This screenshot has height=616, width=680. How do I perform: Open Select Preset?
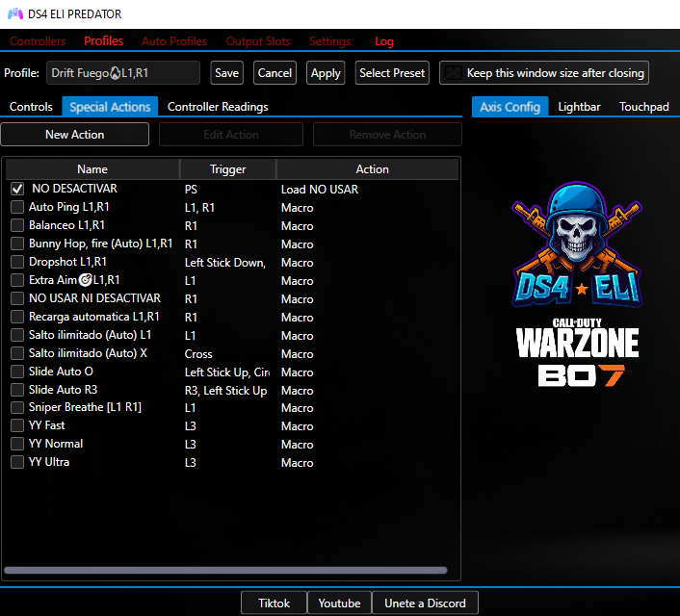392,73
